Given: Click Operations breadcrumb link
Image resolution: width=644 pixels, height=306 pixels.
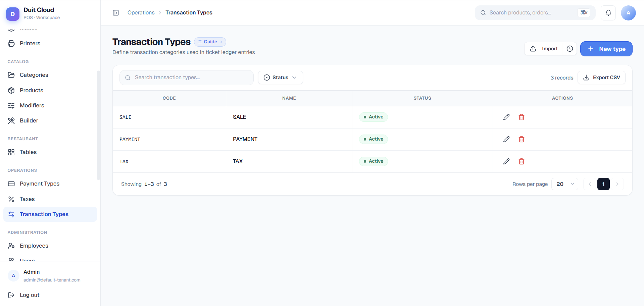Looking at the screenshot, I should [x=141, y=13].
